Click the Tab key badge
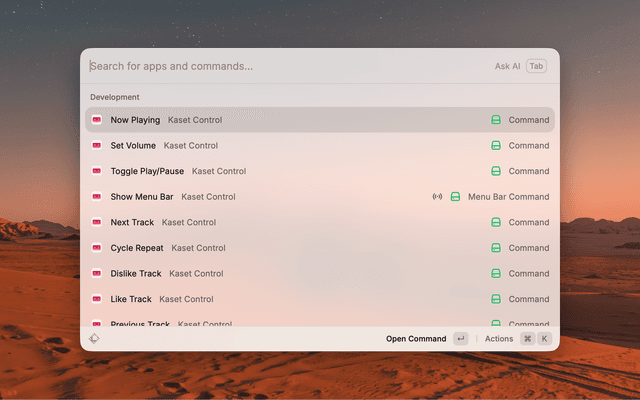This screenshot has width=640, height=400. [537, 66]
